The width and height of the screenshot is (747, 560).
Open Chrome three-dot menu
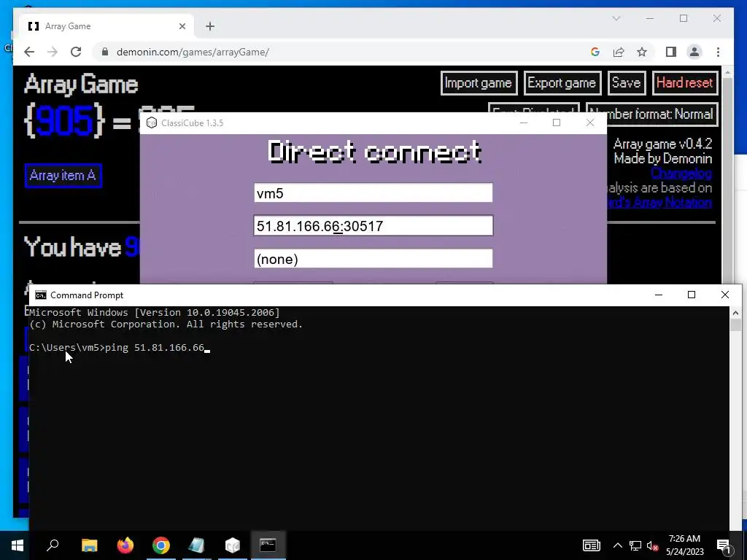coord(718,52)
